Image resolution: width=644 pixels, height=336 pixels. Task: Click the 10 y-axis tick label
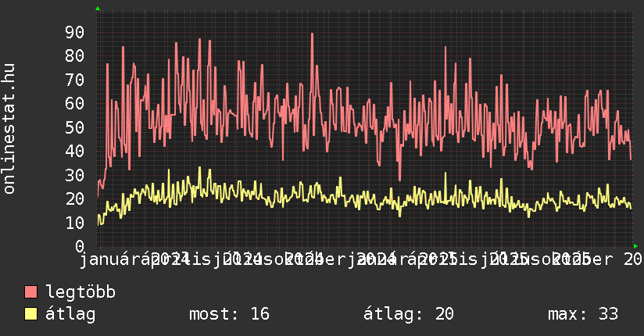coord(74,223)
